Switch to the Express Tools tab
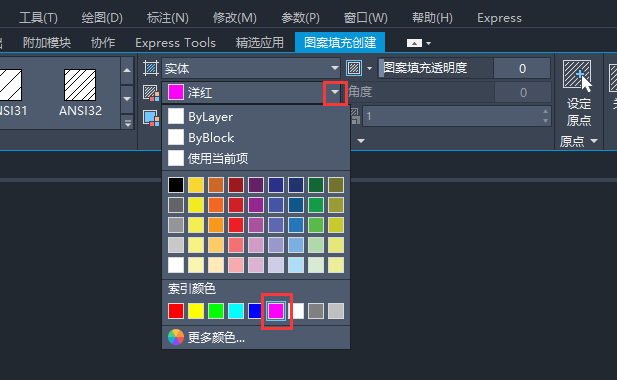617x380 pixels. (175, 42)
